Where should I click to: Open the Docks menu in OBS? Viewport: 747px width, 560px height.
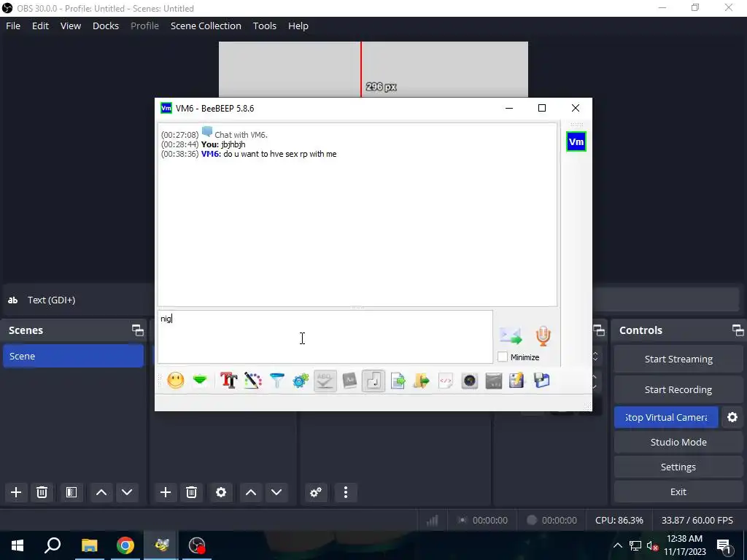click(106, 26)
